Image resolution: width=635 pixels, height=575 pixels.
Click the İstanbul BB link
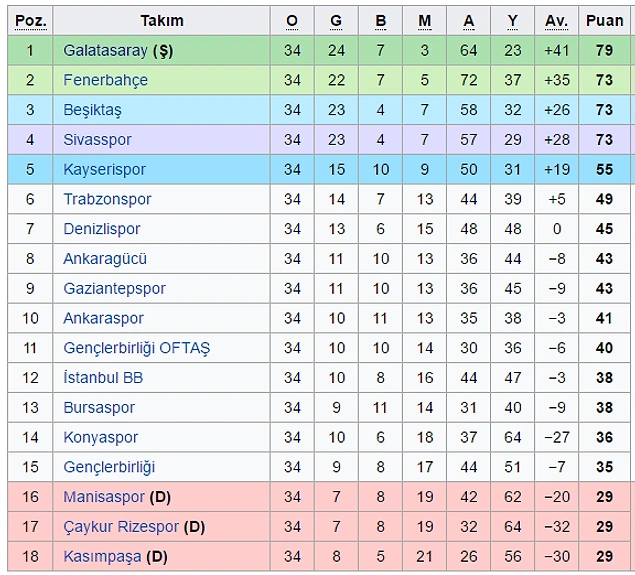click(x=103, y=378)
